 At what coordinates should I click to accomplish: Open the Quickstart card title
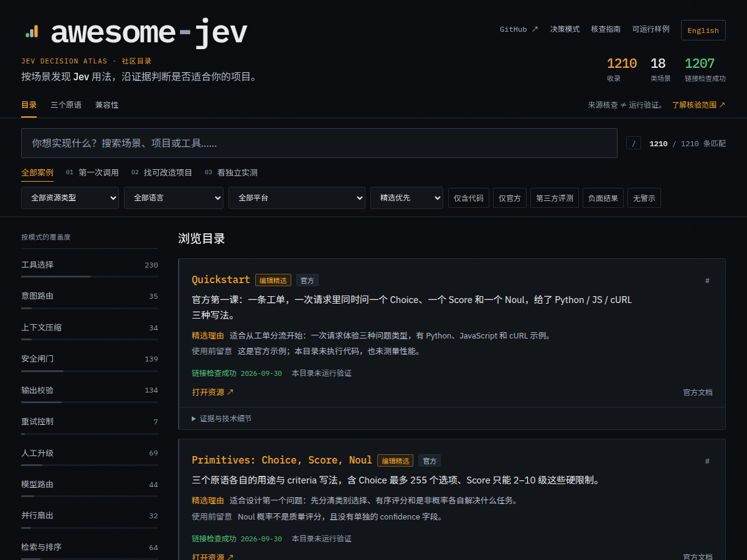(221, 280)
